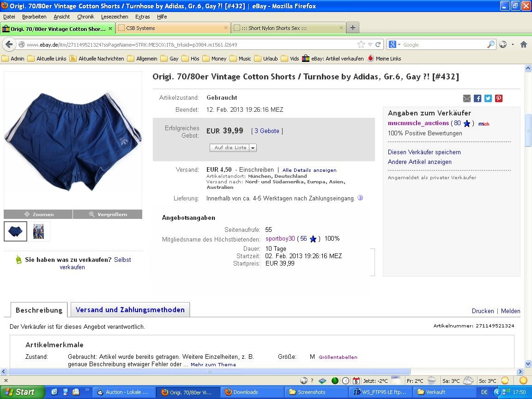Open new tab with plus button

coord(352,28)
